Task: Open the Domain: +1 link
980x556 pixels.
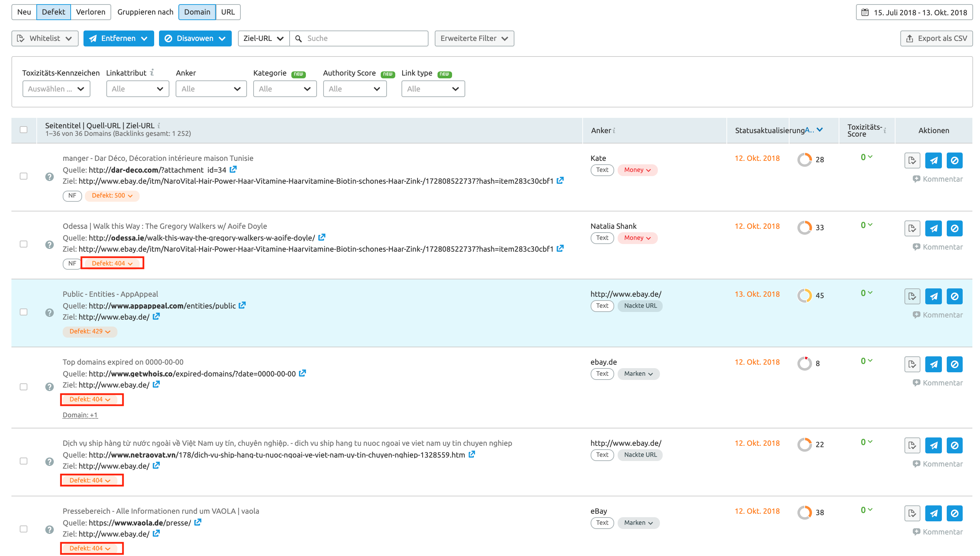Action: 80,415
